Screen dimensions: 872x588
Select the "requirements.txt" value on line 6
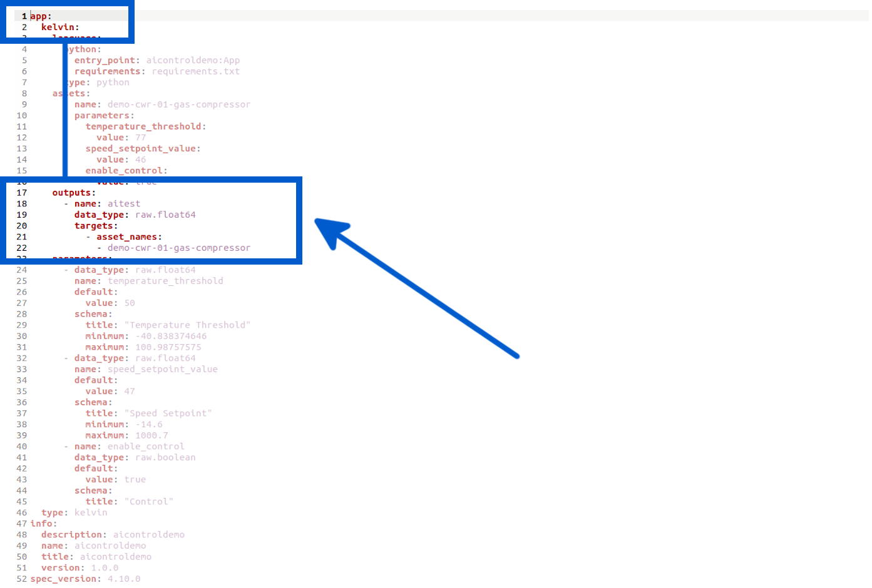[x=195, y=71]
